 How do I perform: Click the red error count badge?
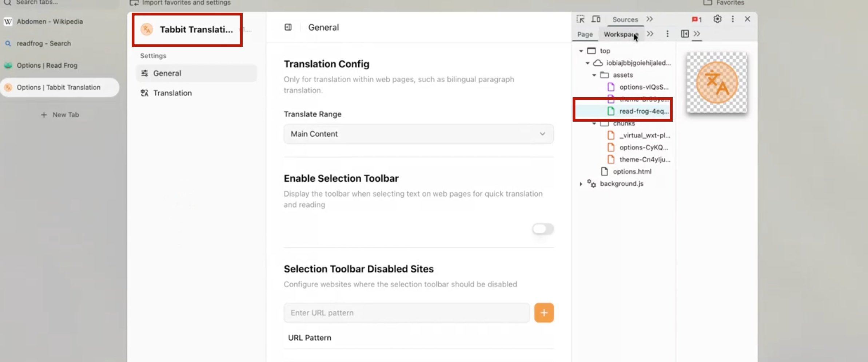tap(696, 20)
